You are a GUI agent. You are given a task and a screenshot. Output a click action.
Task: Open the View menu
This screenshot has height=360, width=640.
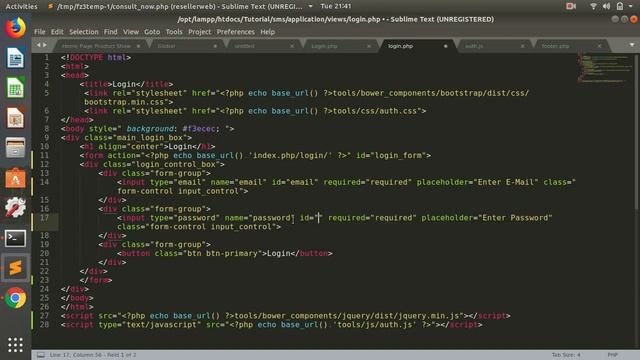[131, 32]
